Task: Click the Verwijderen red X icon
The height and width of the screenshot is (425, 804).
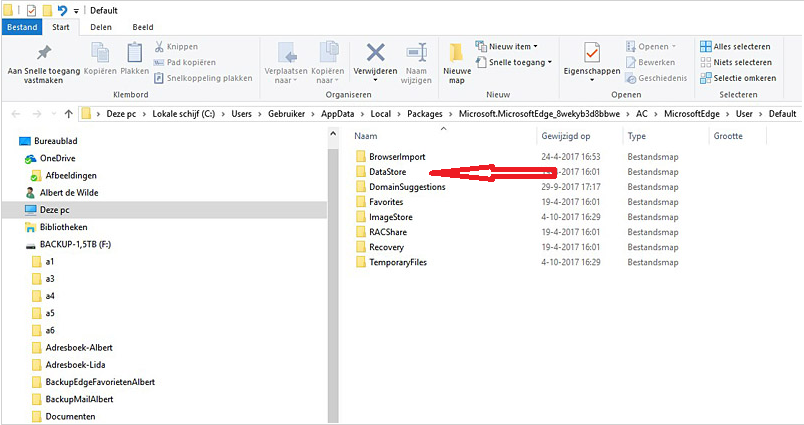Action: pos(376,53)
